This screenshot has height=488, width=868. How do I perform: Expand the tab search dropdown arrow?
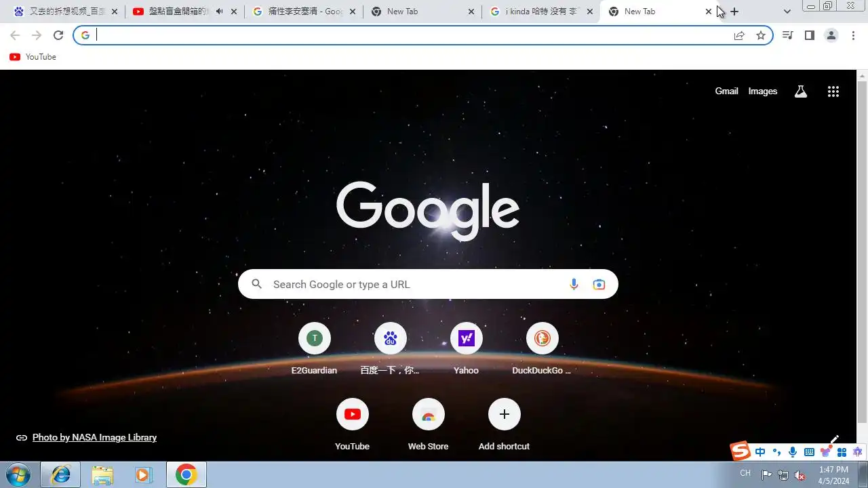coord(787,12)
